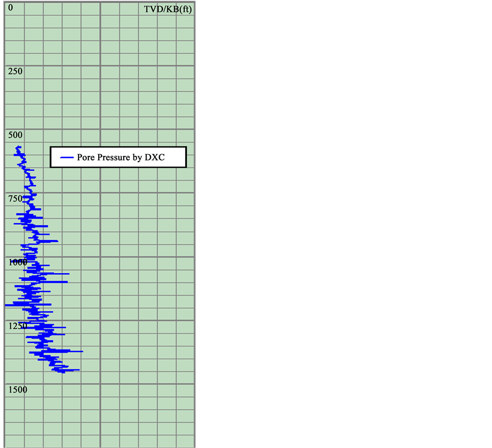Click the blue line sample in the legend

pos(66,157)
